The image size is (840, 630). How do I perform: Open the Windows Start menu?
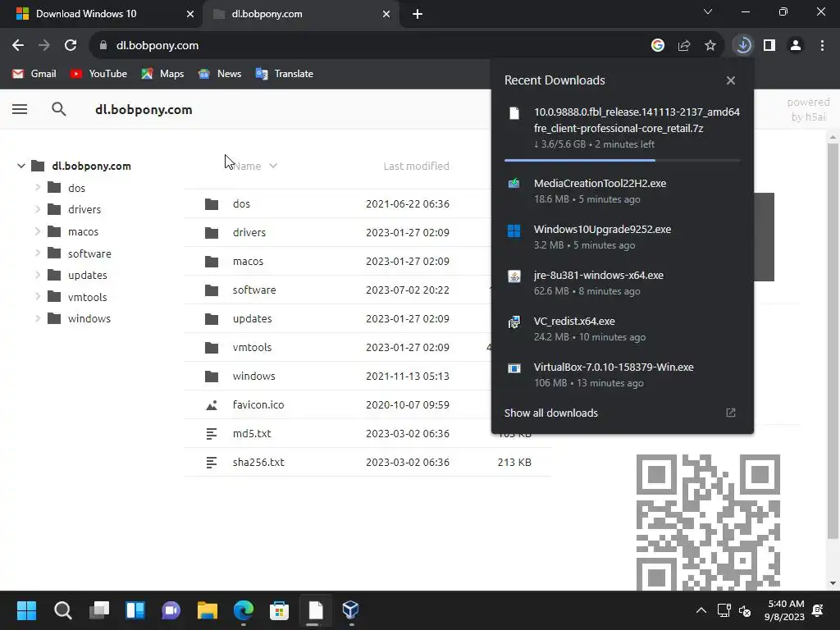coord(26,610)
